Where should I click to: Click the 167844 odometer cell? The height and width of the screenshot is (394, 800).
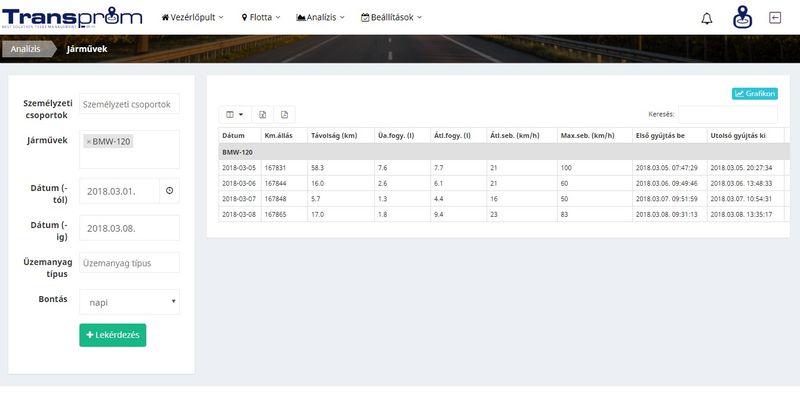click(284, 183)
